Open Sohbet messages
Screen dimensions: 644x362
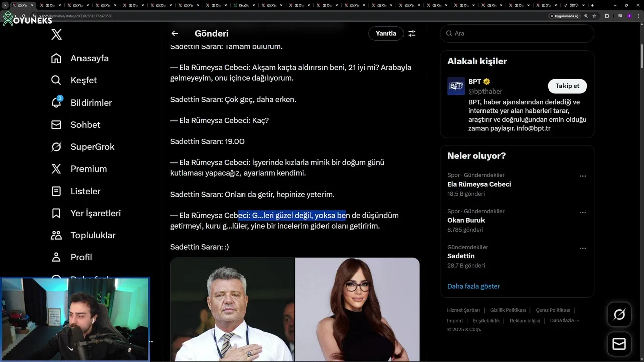point(75,125)
